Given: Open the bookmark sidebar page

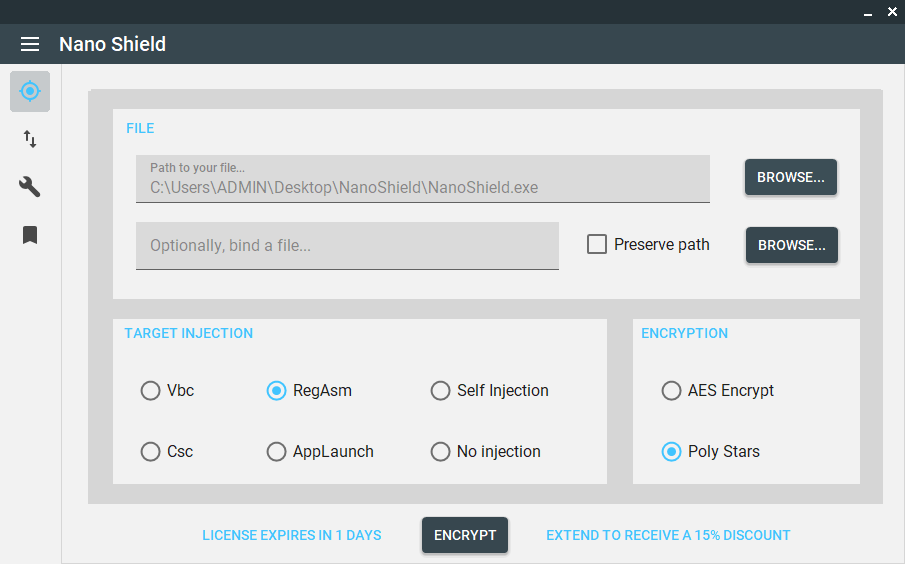Looking at the screenshot, I should point(30,235).
